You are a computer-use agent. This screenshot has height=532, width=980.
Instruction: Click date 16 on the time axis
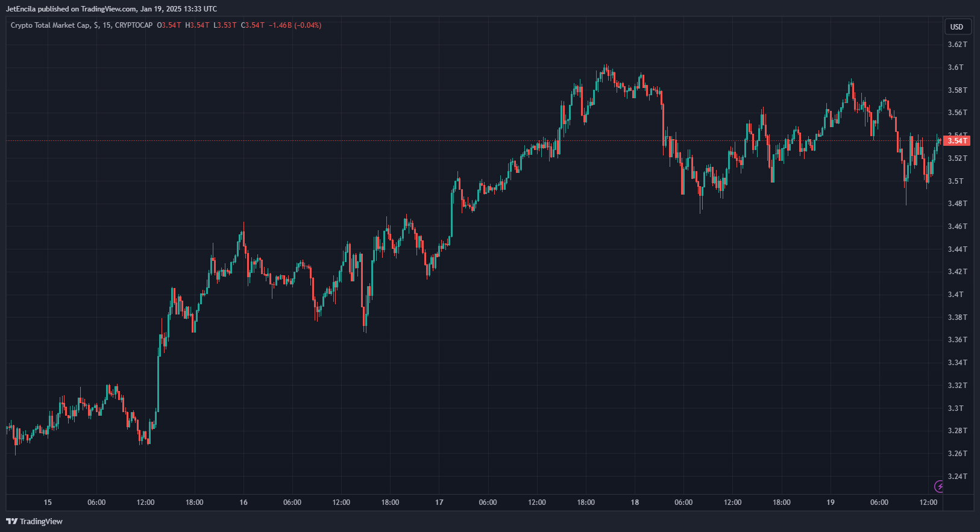[x=243, y=502]
